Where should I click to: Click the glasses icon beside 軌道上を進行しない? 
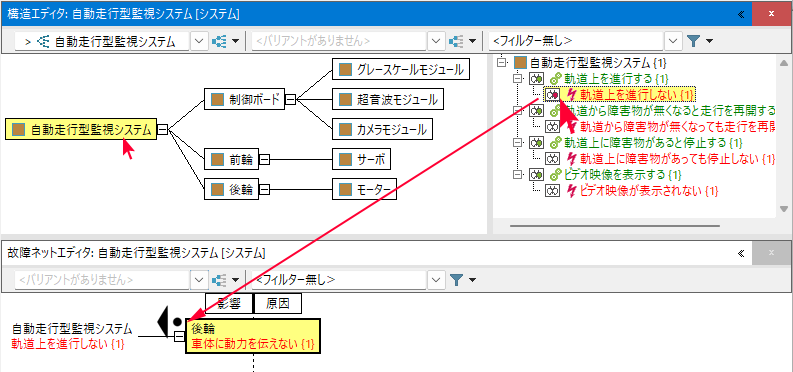pos(552,94)
